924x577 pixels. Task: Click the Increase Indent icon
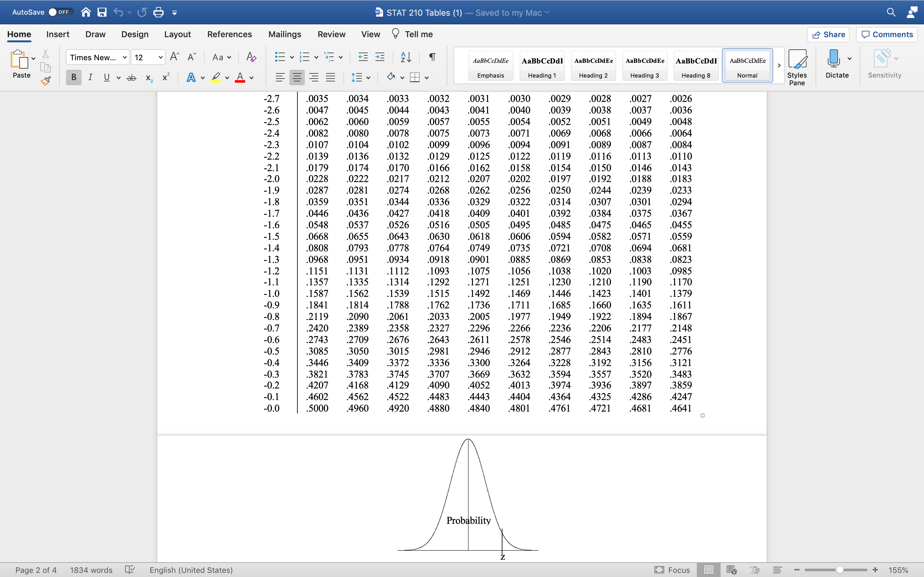pos(380,57)
